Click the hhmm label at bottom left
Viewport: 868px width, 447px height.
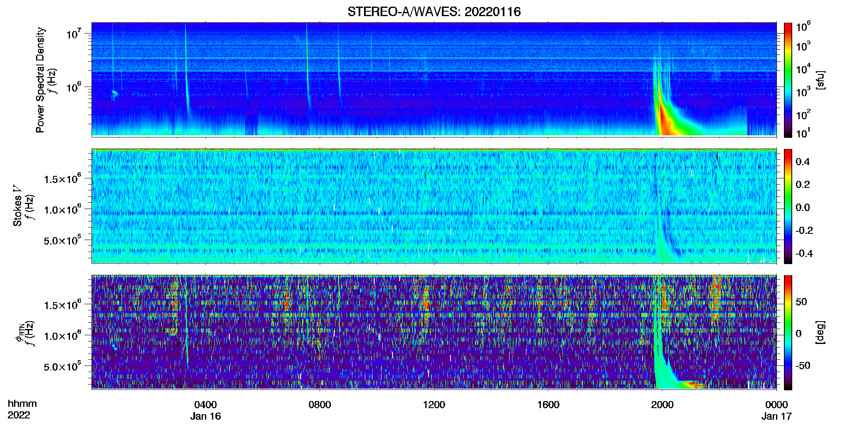point(22,404)
